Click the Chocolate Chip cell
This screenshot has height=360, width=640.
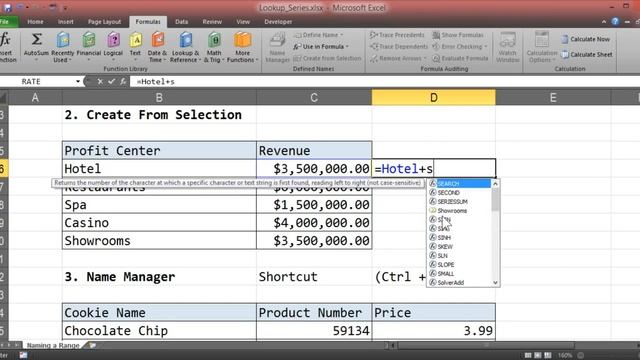[159, 331]
